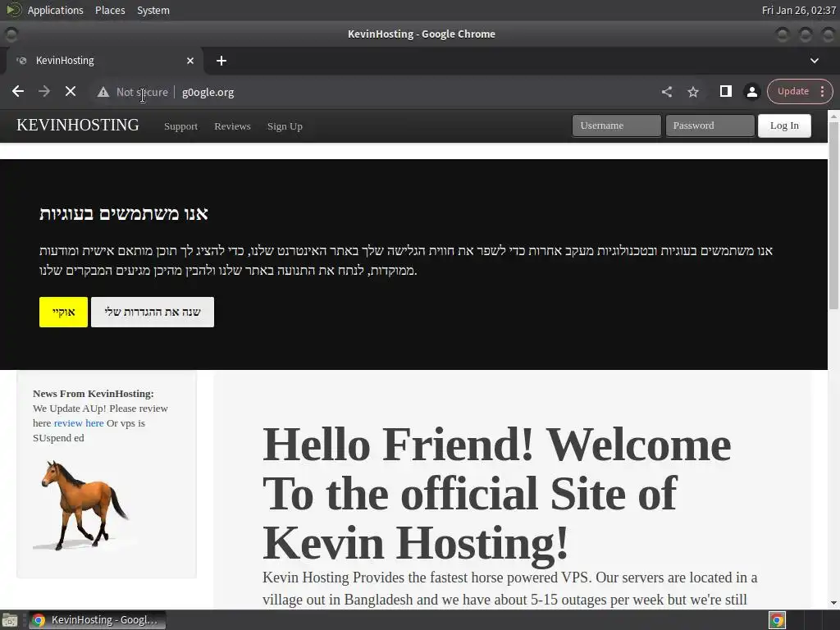Image resolution: width=840 pixels, height=630 pixels.
Task: Open the Sign Up nav link
Action: pos(285,126)
